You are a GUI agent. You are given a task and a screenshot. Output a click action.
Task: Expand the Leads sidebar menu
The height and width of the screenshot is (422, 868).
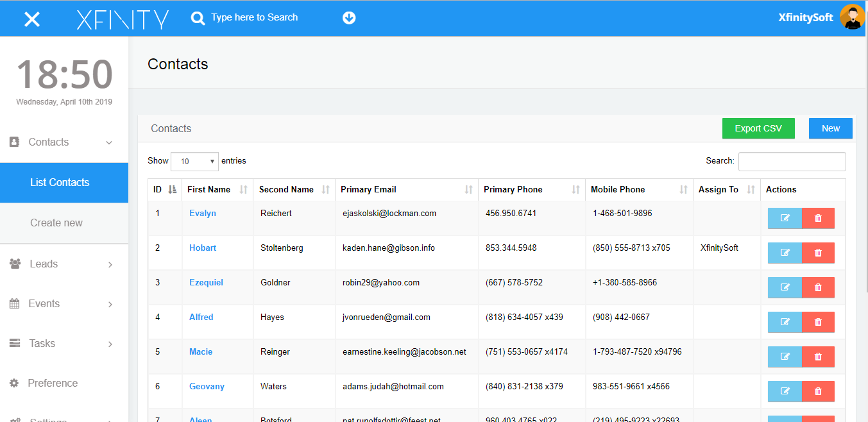(64, 264)
